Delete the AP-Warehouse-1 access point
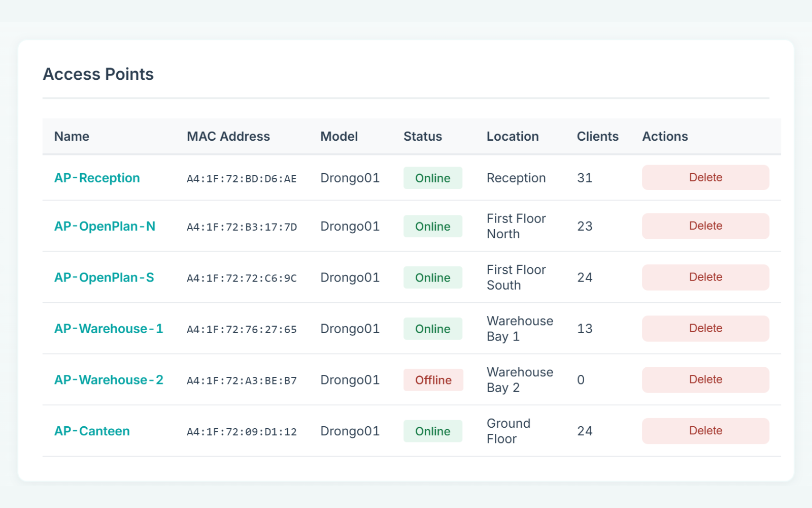This screenshot has height=508, width=812. click(x=705, y=329)
